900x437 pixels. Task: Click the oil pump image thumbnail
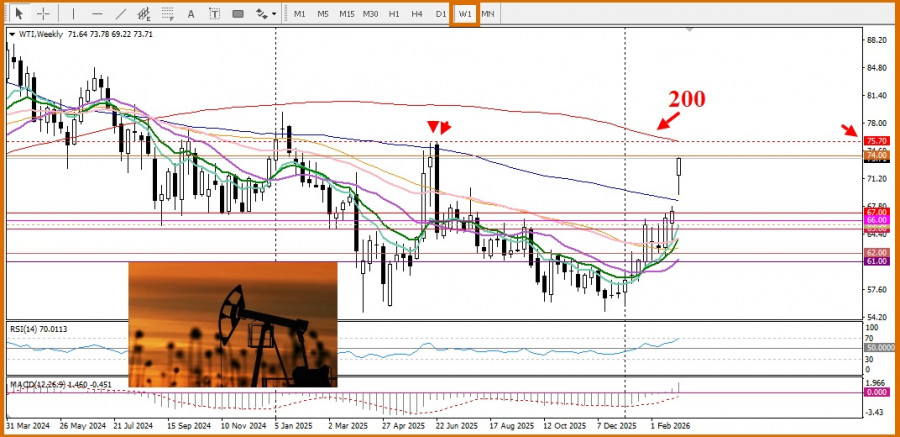[232, 324]
